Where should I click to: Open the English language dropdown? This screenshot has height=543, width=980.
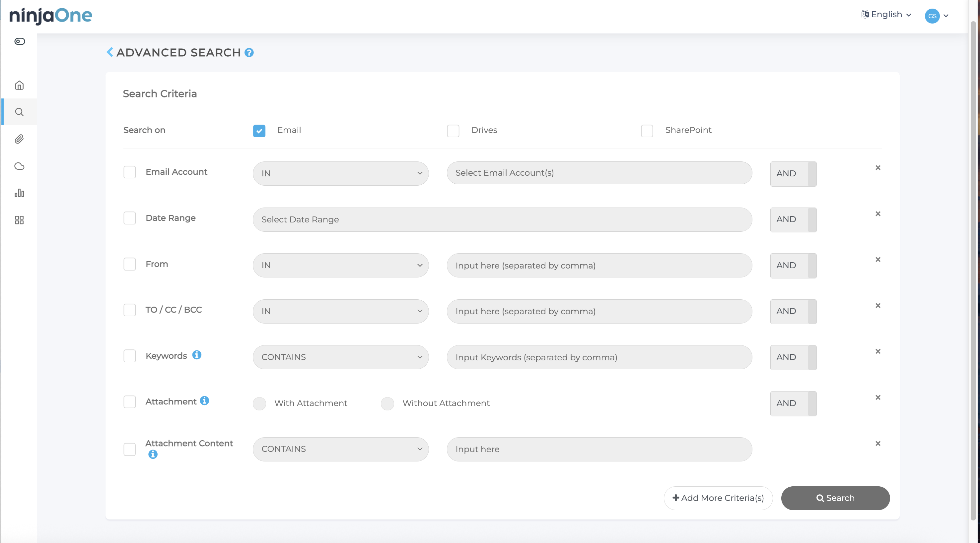click(887, 15)
